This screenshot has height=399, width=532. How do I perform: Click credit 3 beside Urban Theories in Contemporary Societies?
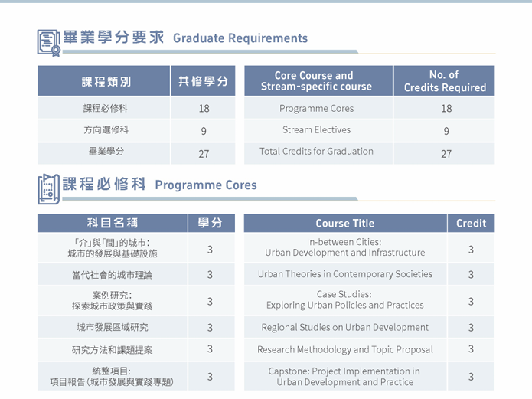pyautogui.click(x=471, y=274)
